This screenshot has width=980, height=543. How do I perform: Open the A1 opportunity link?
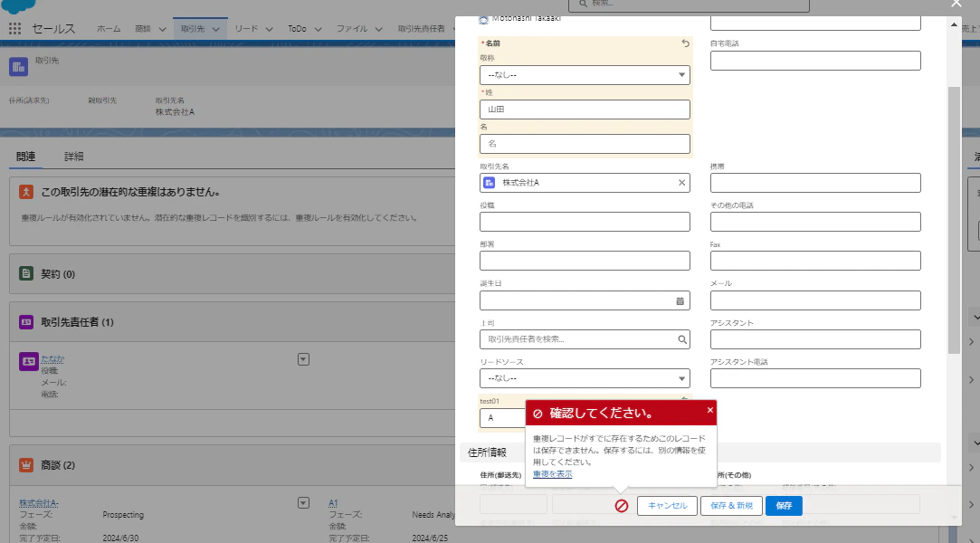click(333, 503)
